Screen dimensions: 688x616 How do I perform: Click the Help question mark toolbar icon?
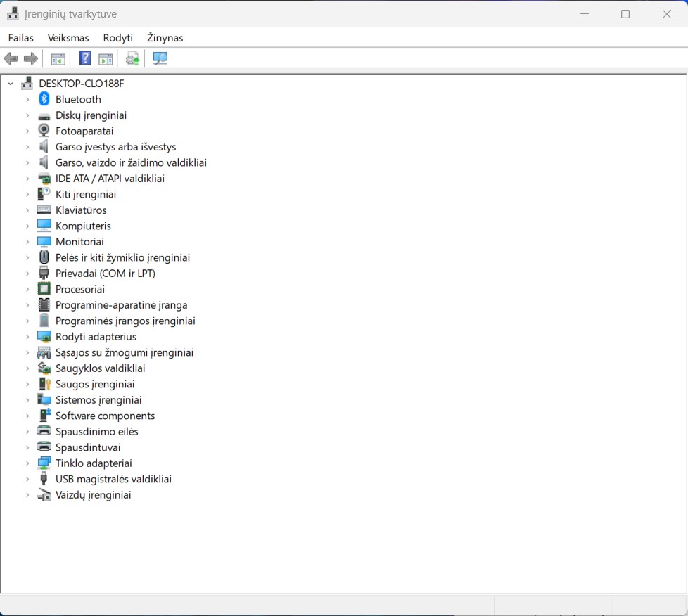[85, 59]
